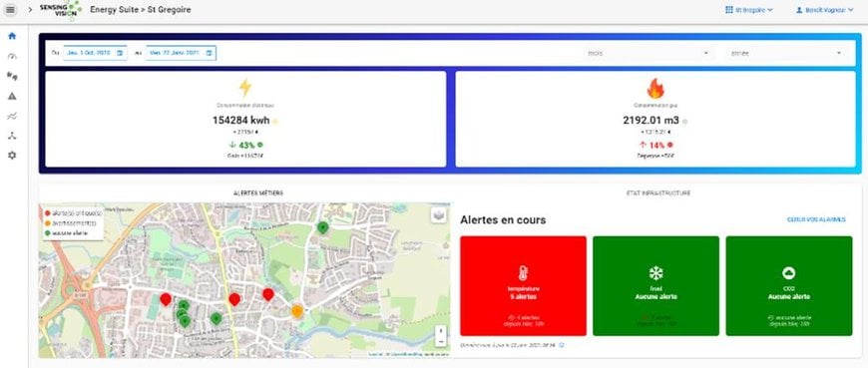Open the Benoît user account menu
The width and height of the screenshot is (868, 368).
click(x=824, y=9)
